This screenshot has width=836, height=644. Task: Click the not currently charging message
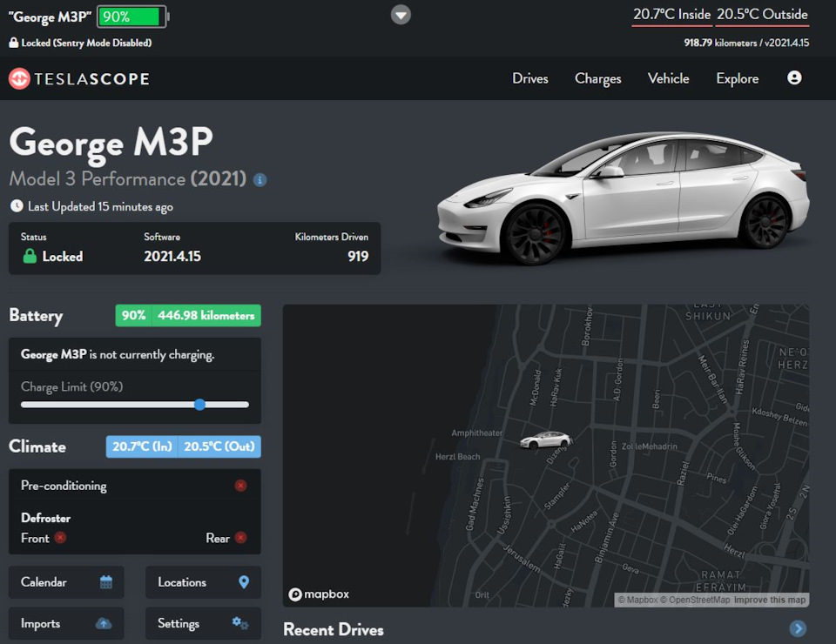118,355
